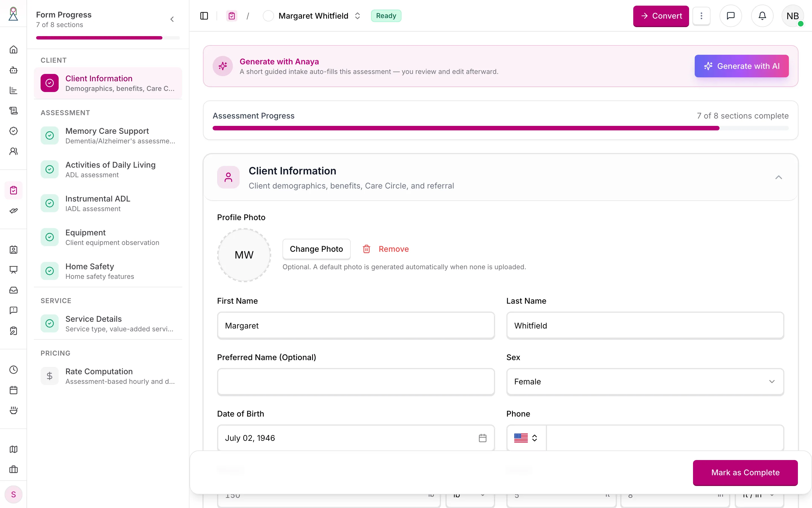This screenshot has width=812, height=508.
Task: Remove the profile photo
Action: click(385, 249)
